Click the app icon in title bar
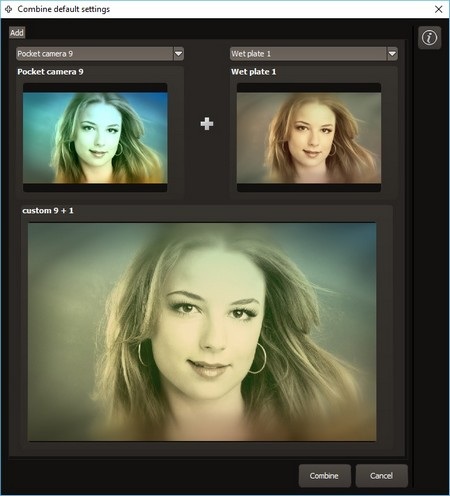450x496 pixels. 8,9
